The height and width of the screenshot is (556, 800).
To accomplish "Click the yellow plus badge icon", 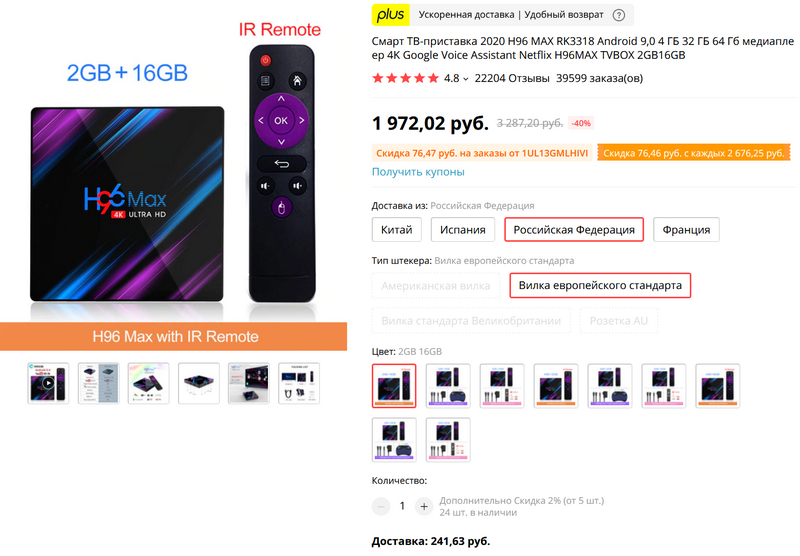I will click(390, 15).
